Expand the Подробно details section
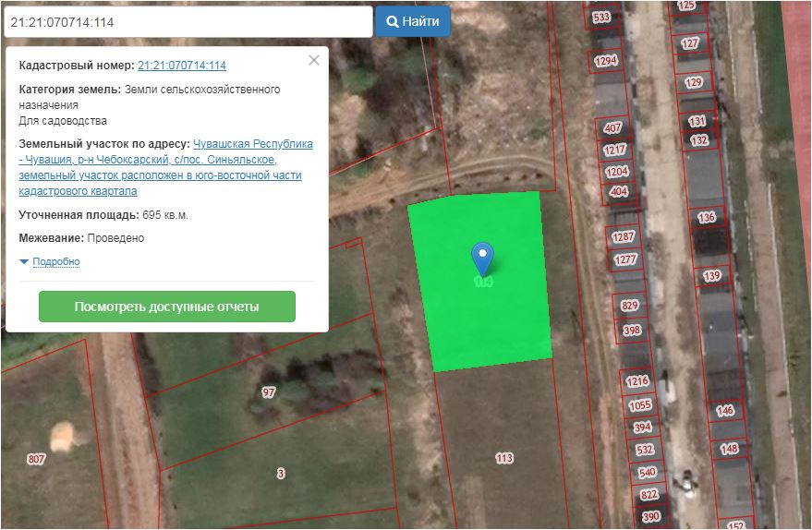Screen dimensions: 812x530 pyautogui.click(x=56, y=261)
